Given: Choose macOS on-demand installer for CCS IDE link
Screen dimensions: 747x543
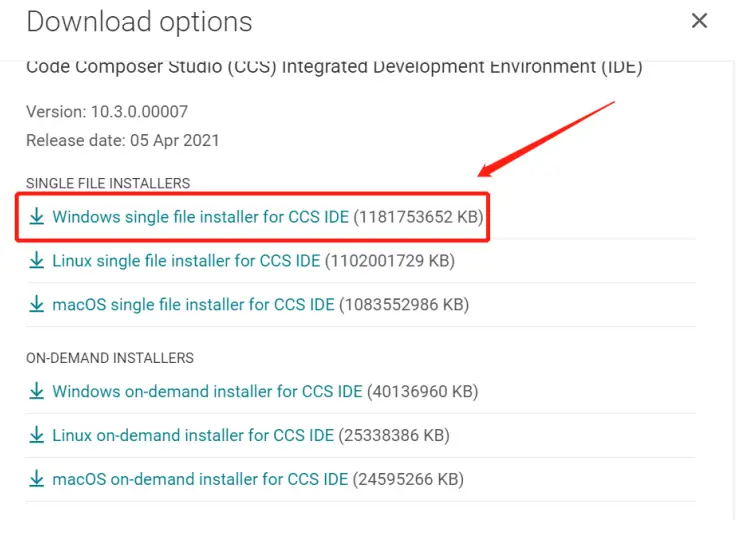Looking at the screenshot, I should click(x=200, y=479).
